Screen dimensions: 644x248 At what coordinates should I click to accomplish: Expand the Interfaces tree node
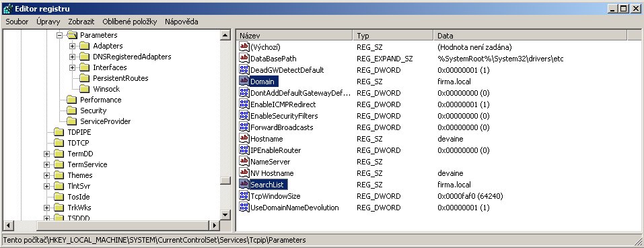[72, 67]
